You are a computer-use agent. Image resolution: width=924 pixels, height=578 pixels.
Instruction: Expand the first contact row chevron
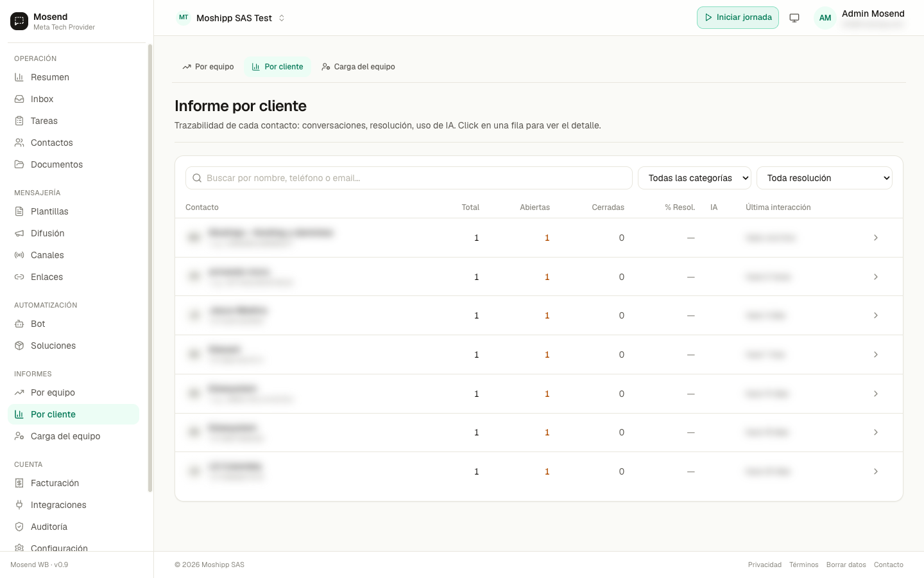coord(876,238)
